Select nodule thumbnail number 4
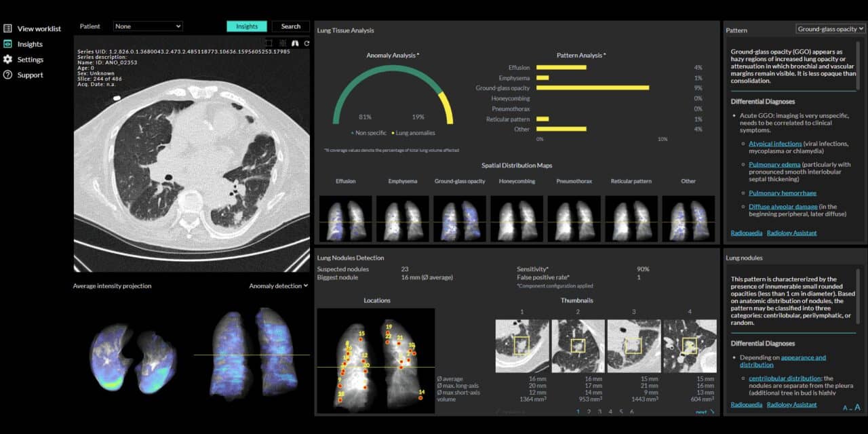This screenshot has width=868, height=434. (x=690, y=346)
